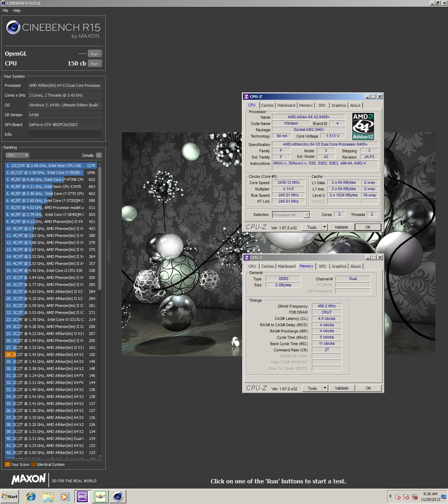This screenshot has height=504, width=448.
Task: Switch to CPU-Z taskbar icon
Action: [82, 497]
